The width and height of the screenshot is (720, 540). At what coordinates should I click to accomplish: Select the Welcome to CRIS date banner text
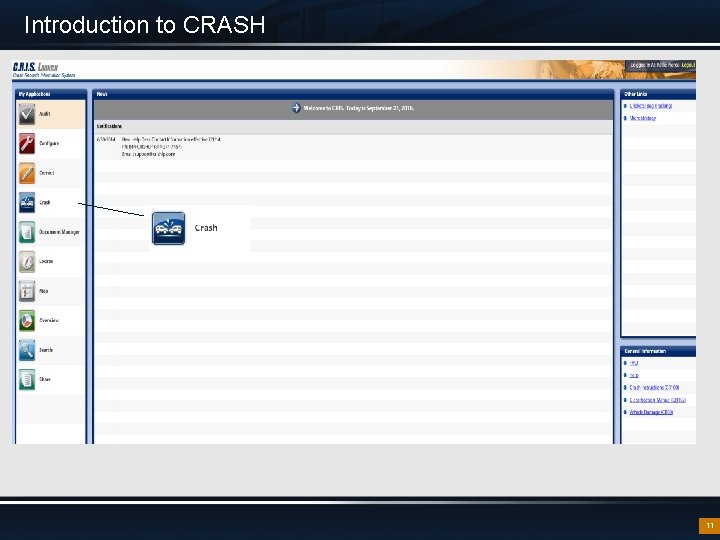(359, 108)
